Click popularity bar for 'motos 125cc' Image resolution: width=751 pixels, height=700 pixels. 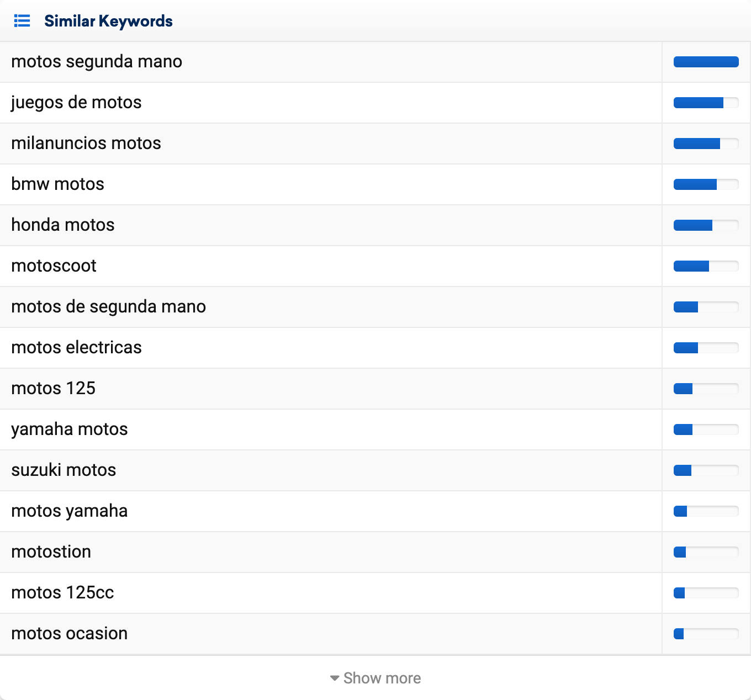click(x=706, y=593)
